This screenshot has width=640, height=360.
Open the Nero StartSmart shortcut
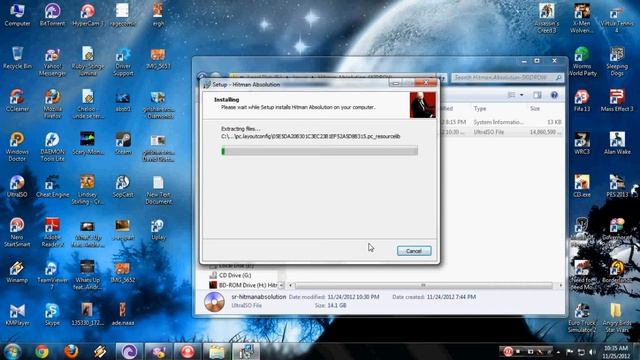[x=17, y=232]
